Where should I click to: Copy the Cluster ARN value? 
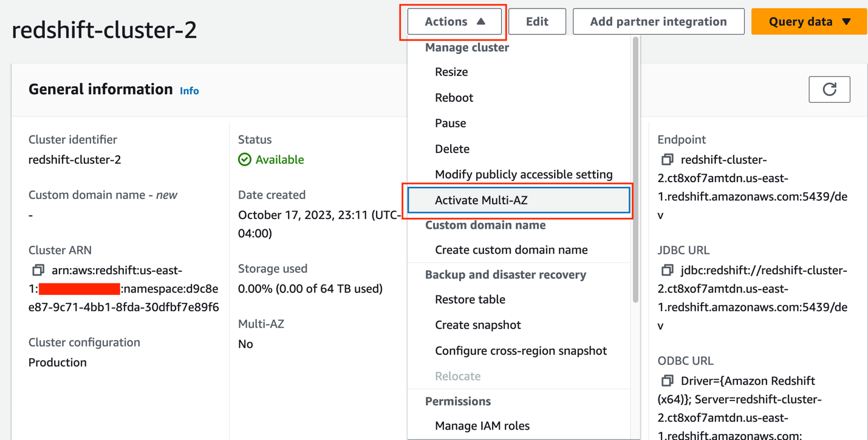coord(38,270)
